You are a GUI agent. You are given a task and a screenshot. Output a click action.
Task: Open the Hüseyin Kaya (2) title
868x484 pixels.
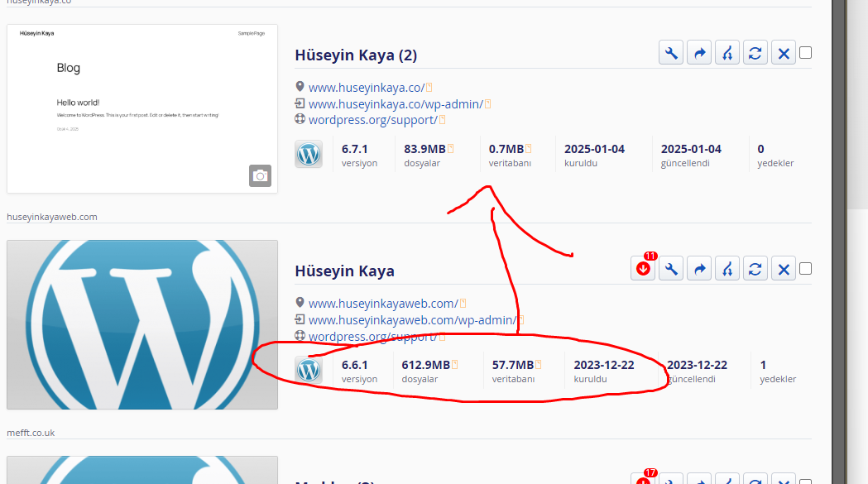point(356,55)
